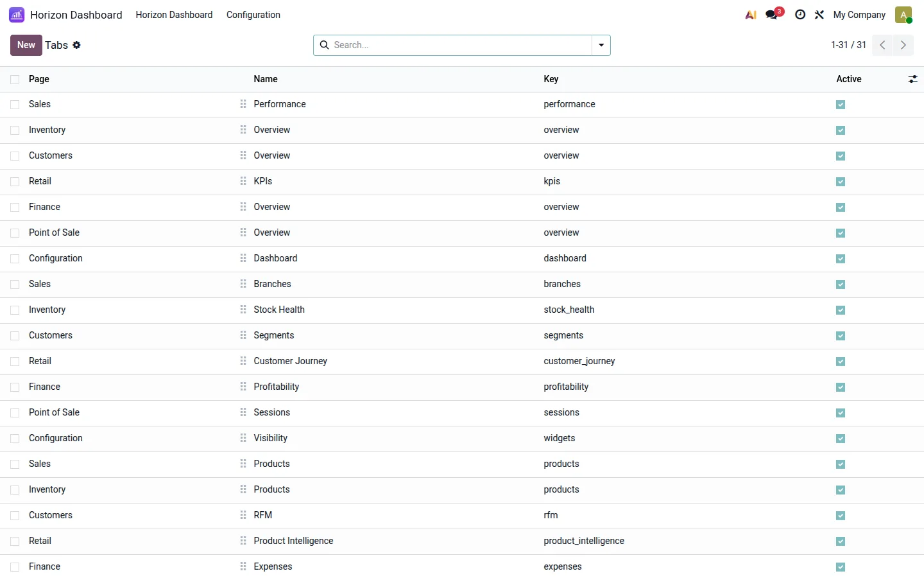Image resolution: width=924 pixels, height=578 pixels.
Task: Open the Tabs settings gear
Action: [x=77, y=45]
